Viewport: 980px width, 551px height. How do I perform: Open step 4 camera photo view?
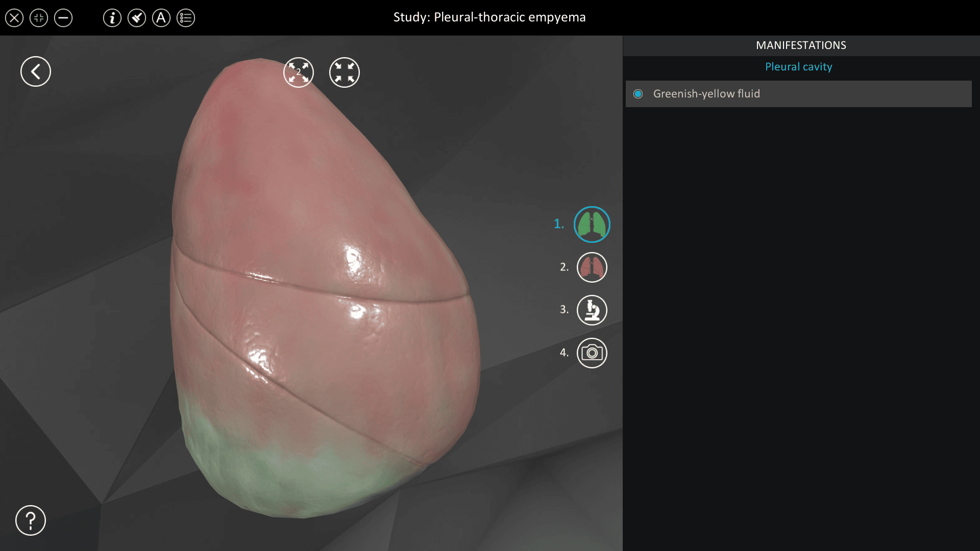(x=592, y=353)
